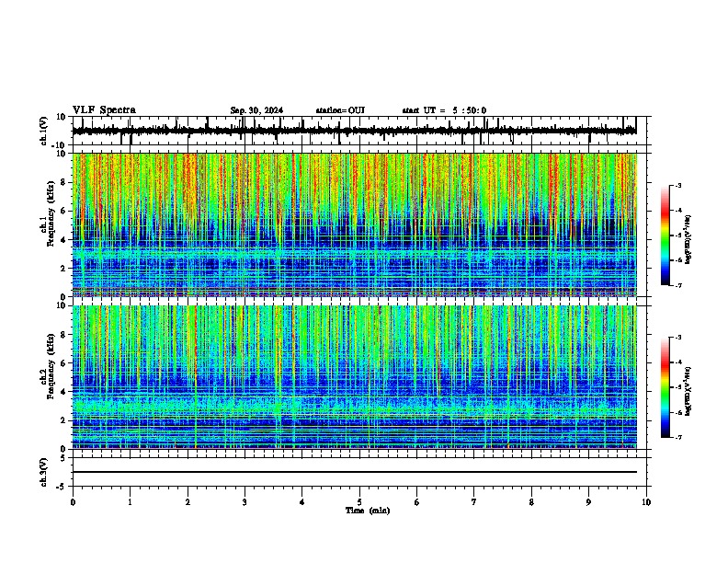Click the flat ch.3 voltage trace line
The image size is (728, 563).
point(355,472)
